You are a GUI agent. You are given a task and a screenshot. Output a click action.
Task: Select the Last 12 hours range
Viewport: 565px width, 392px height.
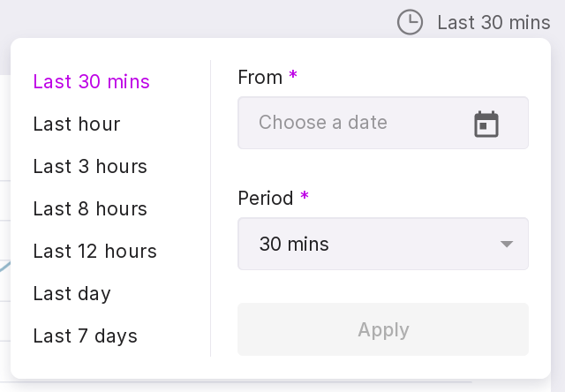point(95,251)
